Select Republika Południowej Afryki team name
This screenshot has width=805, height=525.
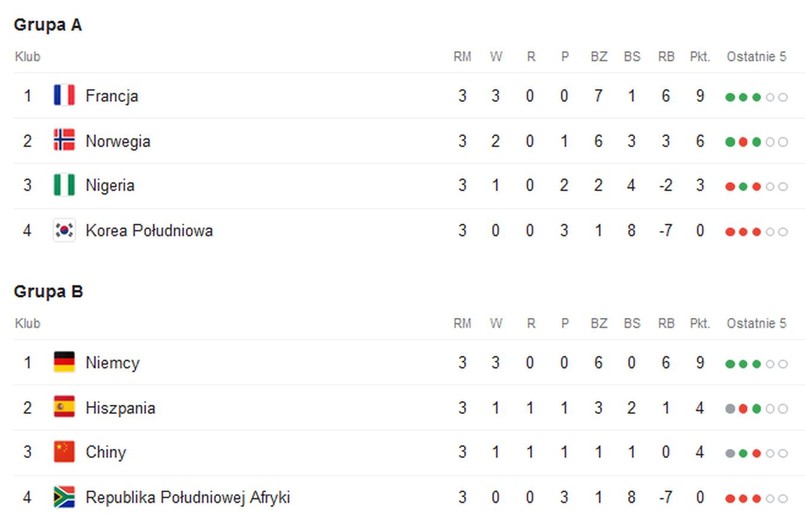(x=187, y=497)
